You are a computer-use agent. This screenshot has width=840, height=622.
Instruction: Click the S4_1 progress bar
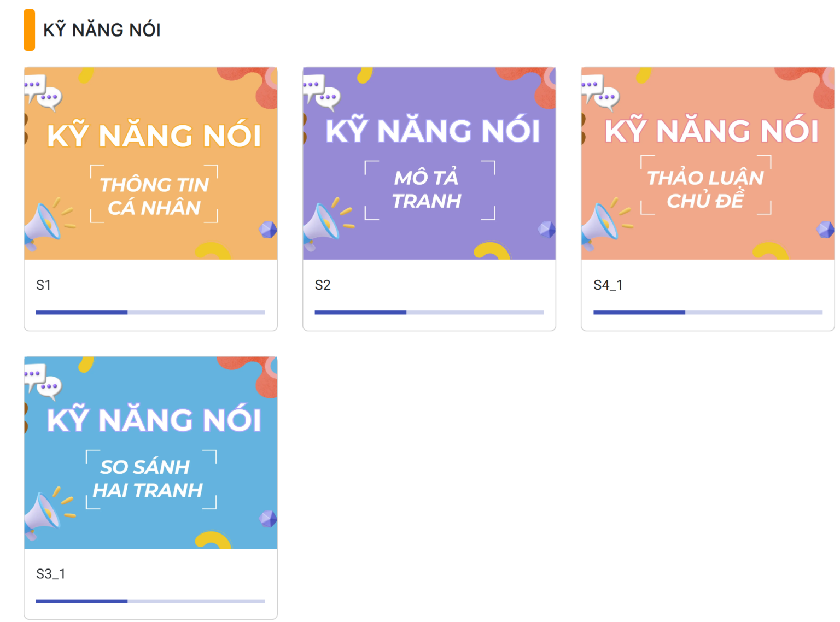708,313
